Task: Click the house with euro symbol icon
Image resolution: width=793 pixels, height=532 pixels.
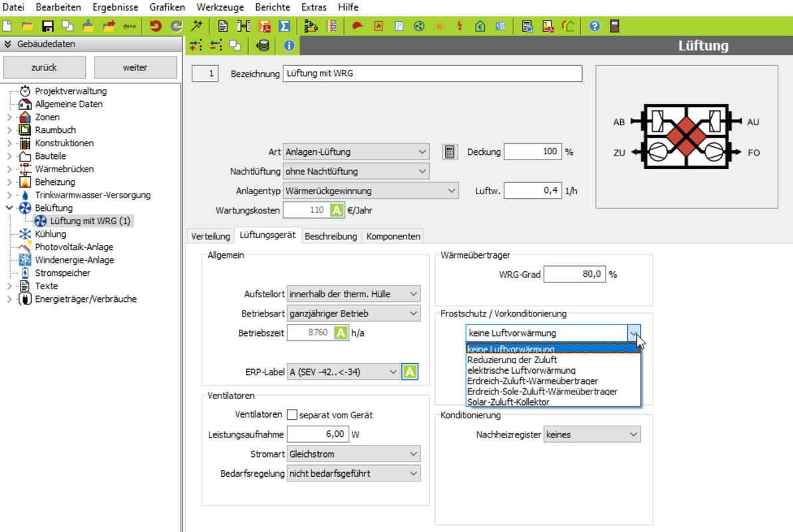Action: coord(480,26)
